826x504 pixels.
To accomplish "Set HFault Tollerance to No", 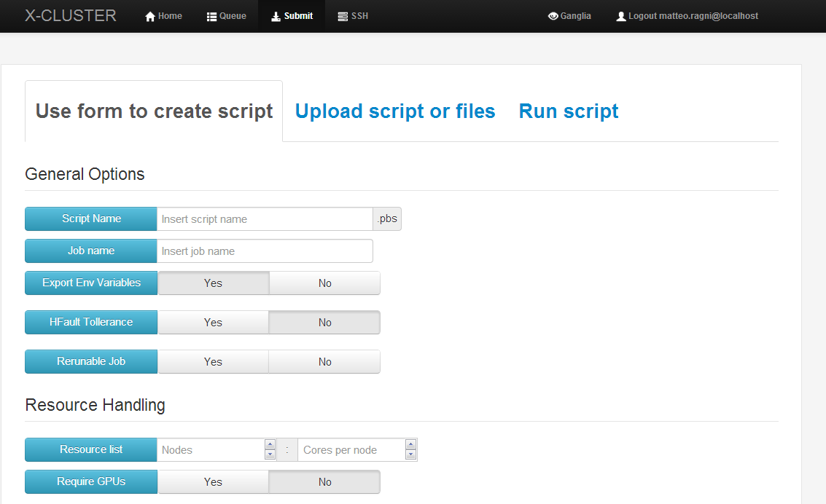I will coord(324,323).
